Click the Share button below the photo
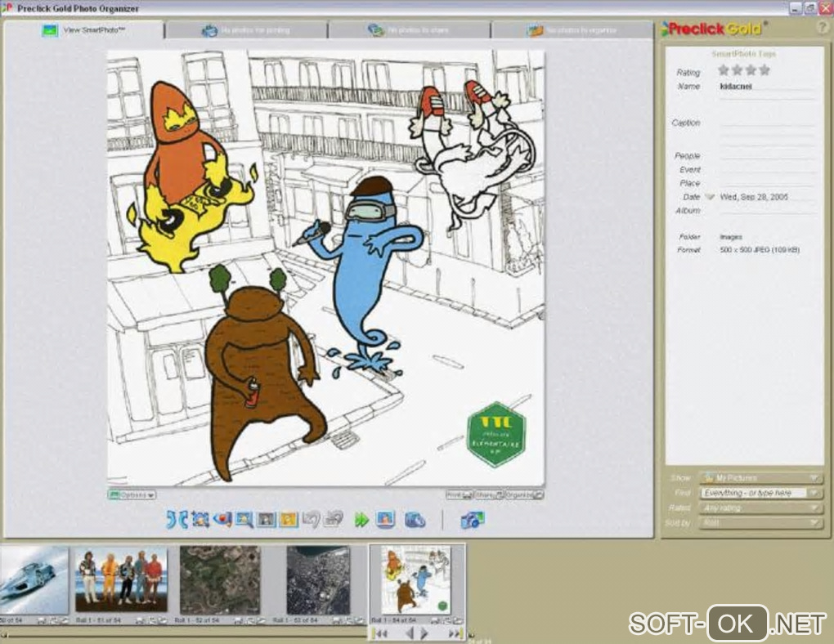 point(489,495)
